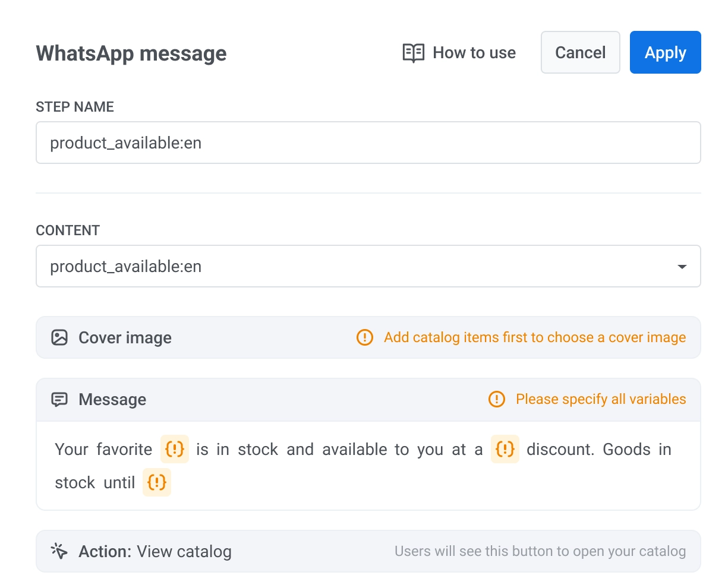Click the Please specify all variables warning link

pos(600,399)
